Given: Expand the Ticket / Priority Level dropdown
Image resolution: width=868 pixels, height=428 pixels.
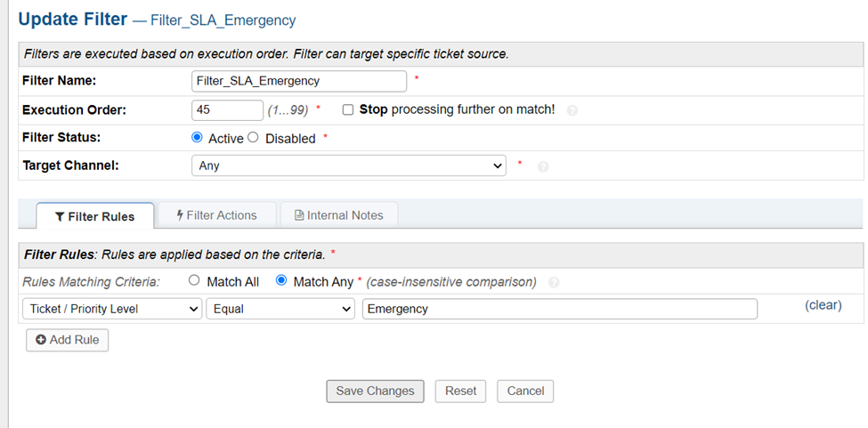Looking at the screenshot, I should click(111, 309).
